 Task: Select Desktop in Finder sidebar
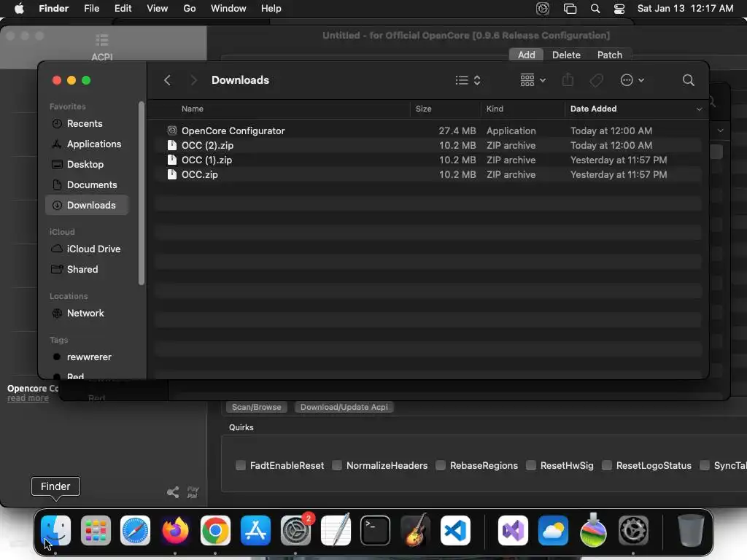point(87,164)
